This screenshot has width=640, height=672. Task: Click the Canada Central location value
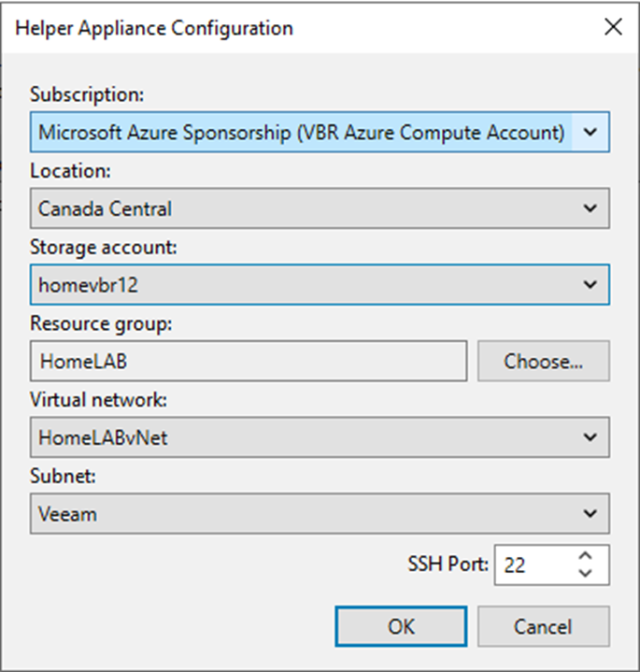[105, 208]
